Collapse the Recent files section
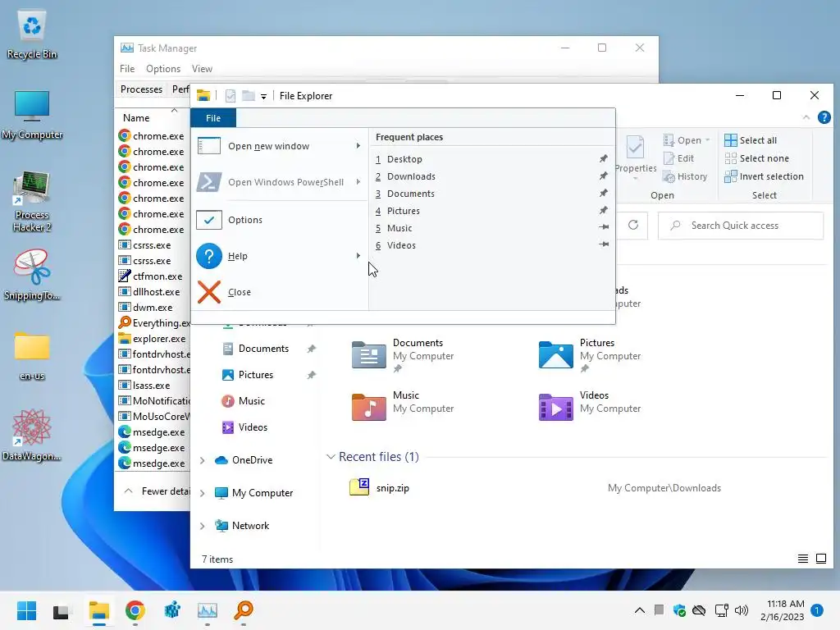The image size is (840, 630). click(331, 456)
